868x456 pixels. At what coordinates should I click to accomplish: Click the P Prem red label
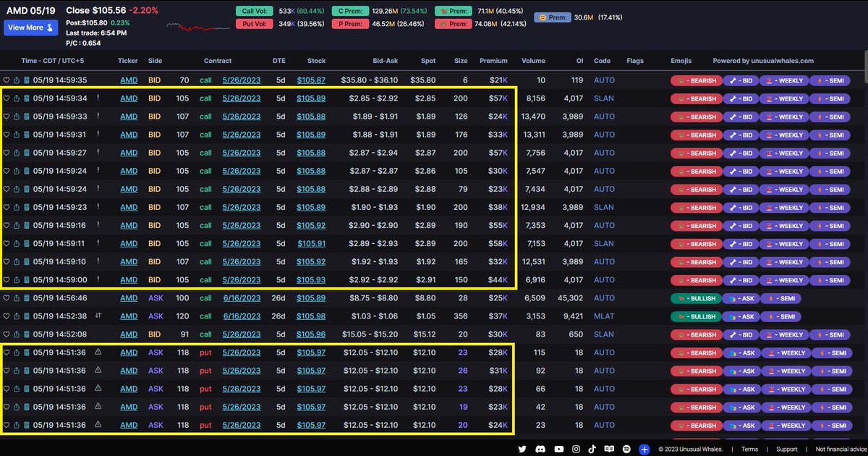(x=349, y=24)
